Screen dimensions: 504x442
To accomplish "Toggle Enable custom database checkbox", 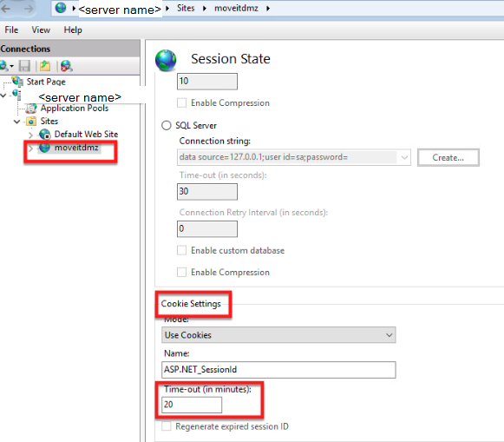I will coord(181,250).
